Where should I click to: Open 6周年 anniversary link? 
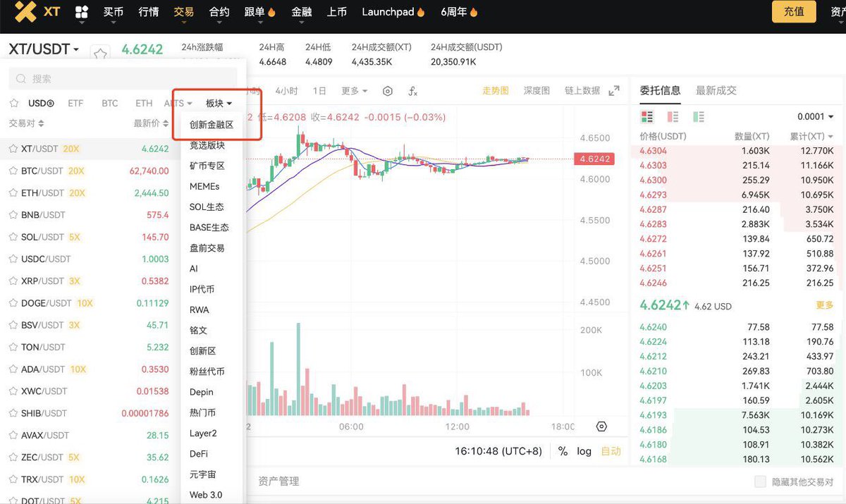point(459,12)
